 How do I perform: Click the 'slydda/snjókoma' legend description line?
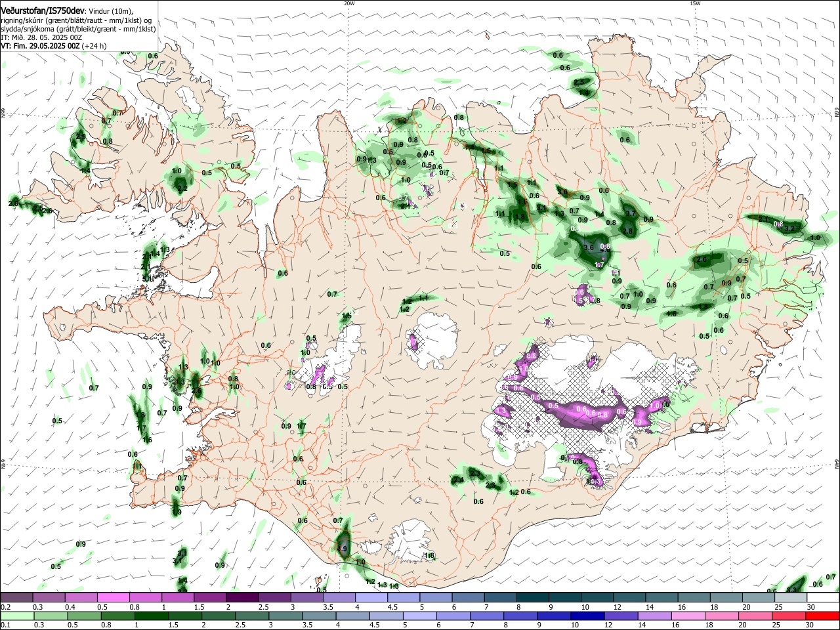78,29
